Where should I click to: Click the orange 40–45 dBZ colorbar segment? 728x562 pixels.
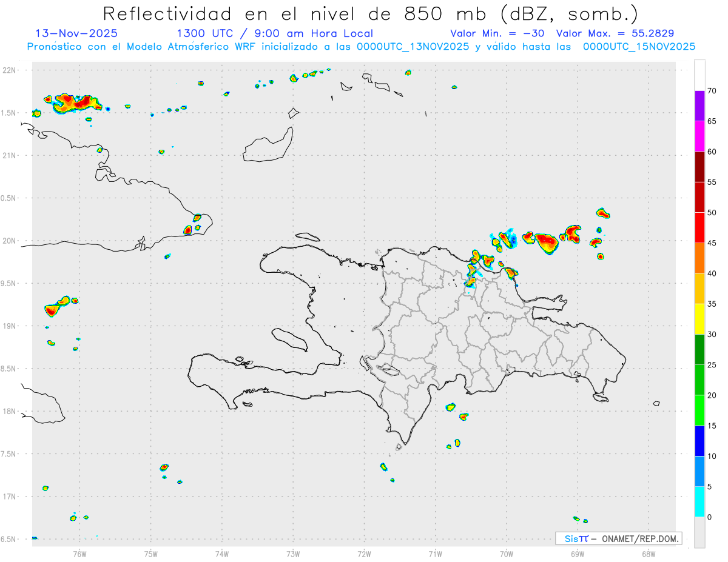pyautogui.click(x=699, y=258)
